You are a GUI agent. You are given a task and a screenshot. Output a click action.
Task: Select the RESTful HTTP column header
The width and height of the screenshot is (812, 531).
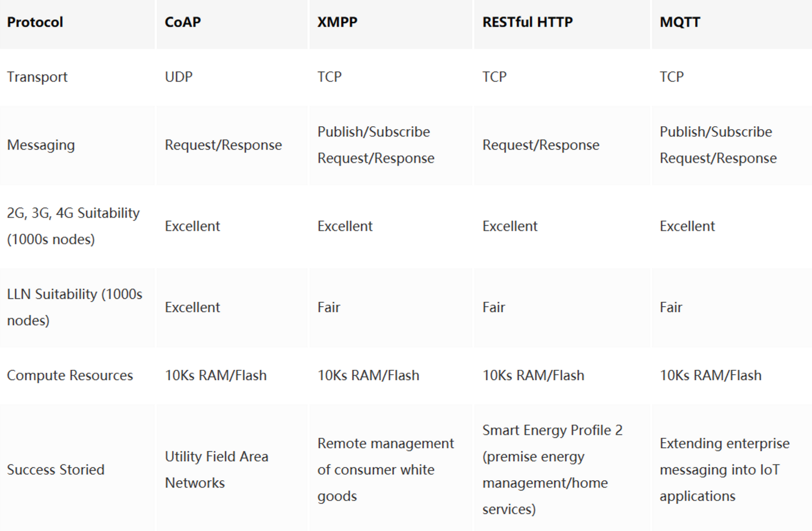527,22
